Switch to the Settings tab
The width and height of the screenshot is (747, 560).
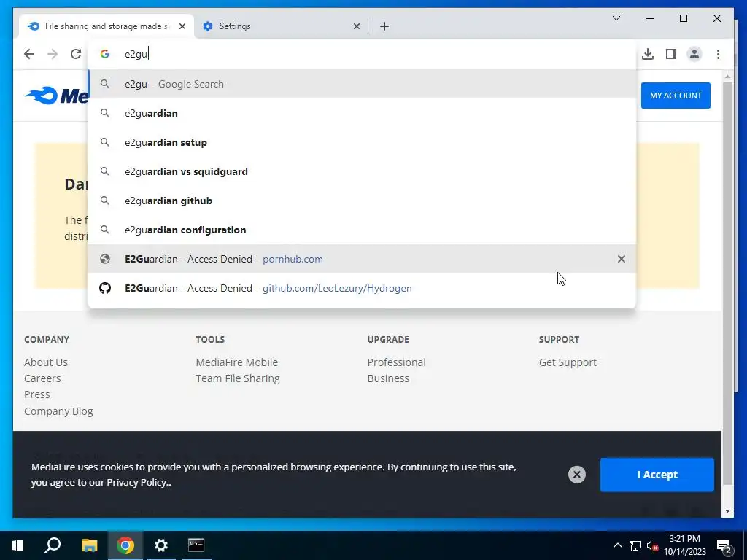point(281,26)
